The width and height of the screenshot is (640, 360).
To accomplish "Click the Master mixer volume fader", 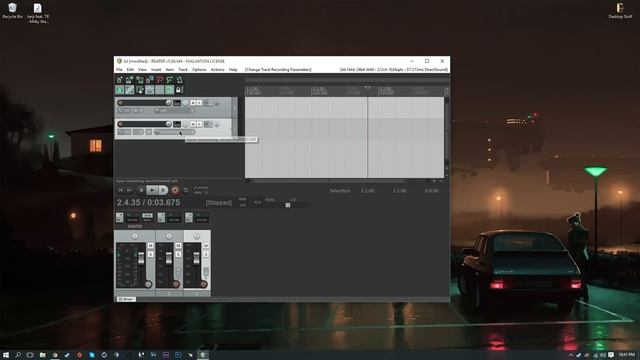I will [x=141, y=258].
